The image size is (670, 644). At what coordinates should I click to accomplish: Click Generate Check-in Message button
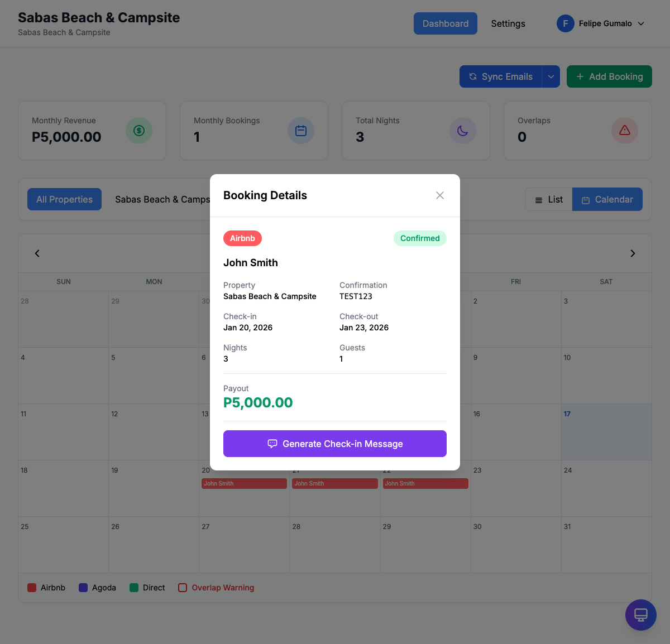tap(335, 444)
